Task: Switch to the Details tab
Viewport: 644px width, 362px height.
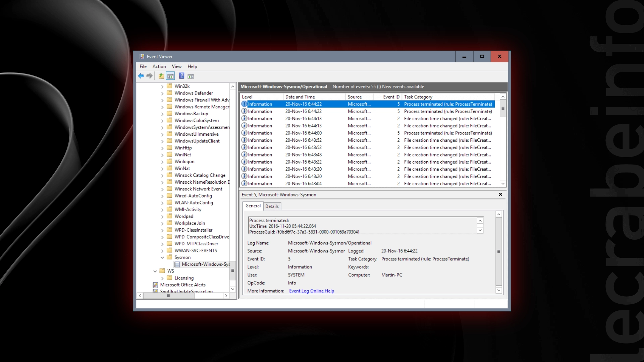Action: pyautogui.click(x=272, y=206)
